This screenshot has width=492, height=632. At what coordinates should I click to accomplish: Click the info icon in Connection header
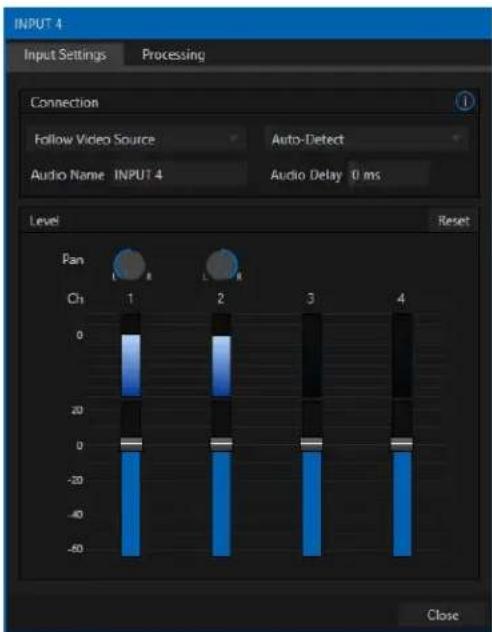pos(465,102)
